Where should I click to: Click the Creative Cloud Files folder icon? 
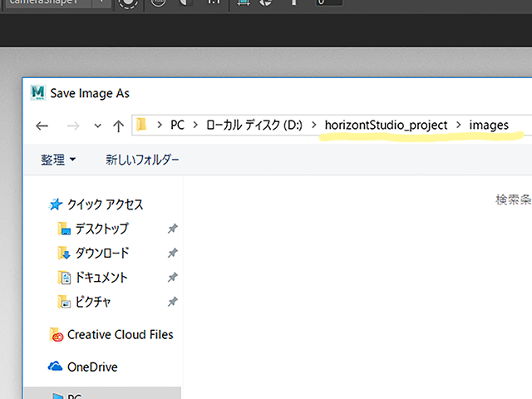pos(57,334)
